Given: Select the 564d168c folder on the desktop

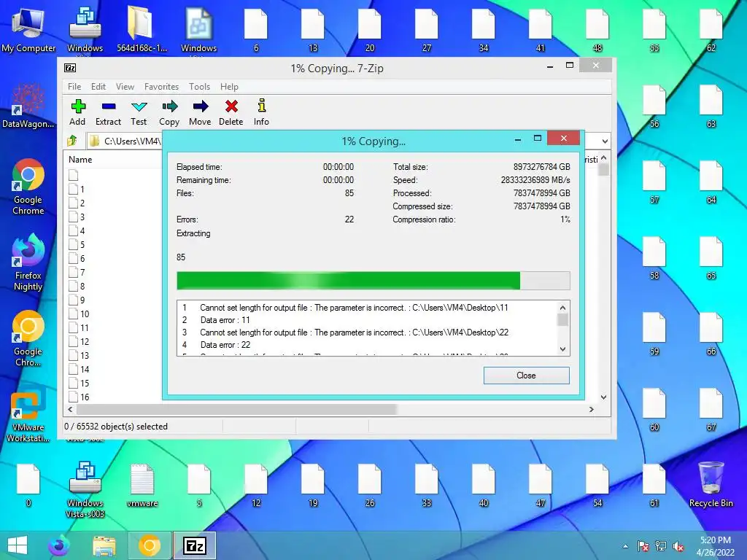Looking at the screenshot, I should pyautogui.click(x=142, y=29).
